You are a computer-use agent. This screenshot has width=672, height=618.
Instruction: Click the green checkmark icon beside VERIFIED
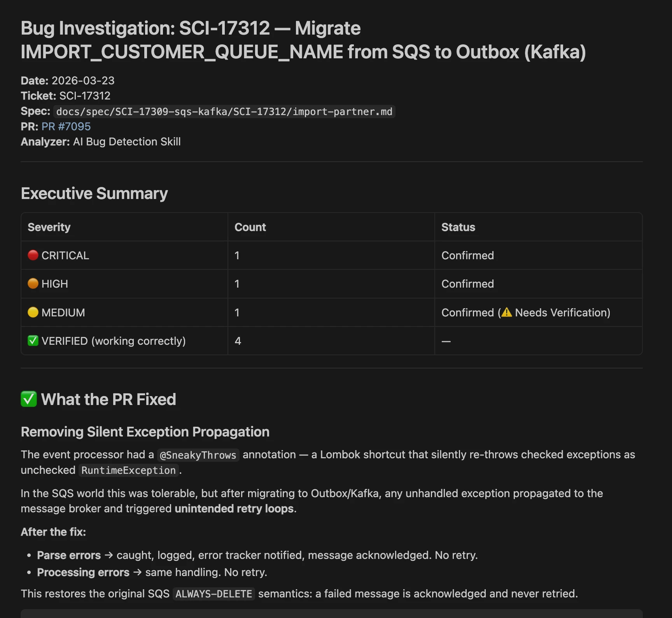pos(33,340)
